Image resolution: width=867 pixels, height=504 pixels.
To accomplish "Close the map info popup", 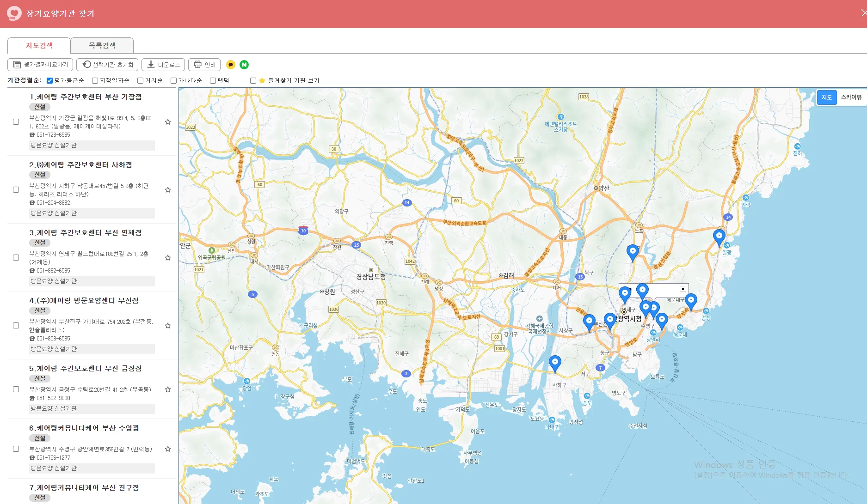I will (x=683, y=289).
